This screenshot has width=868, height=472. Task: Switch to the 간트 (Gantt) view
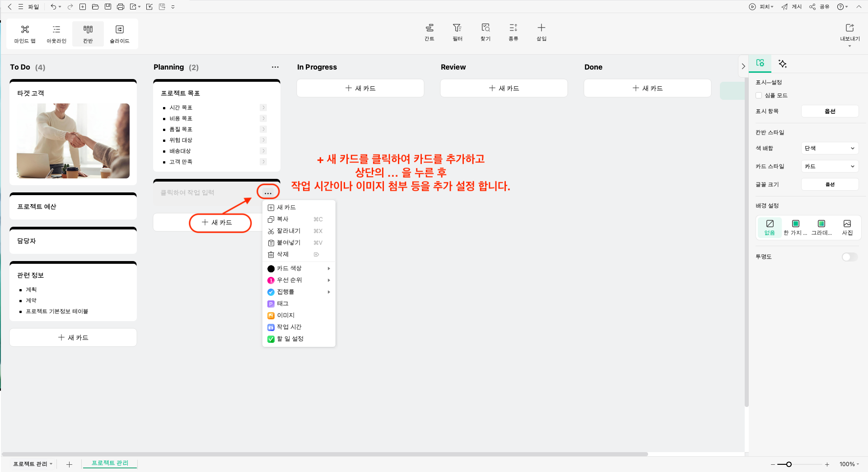tap(429, 32)
